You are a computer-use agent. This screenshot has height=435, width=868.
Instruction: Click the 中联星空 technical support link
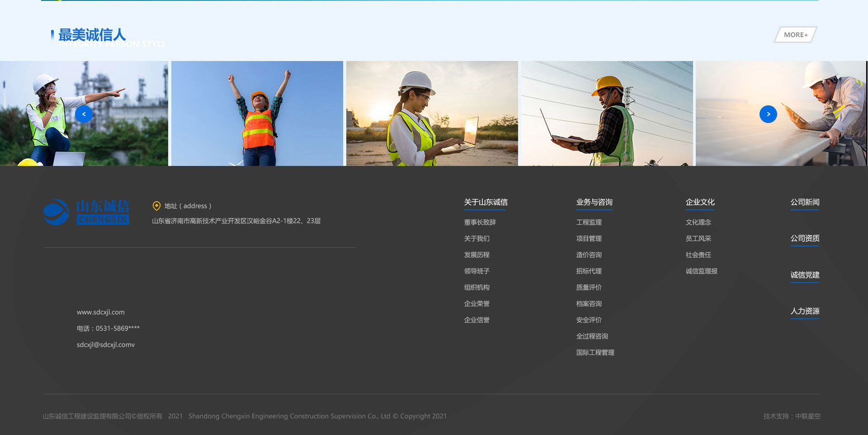tap(807, 416)
